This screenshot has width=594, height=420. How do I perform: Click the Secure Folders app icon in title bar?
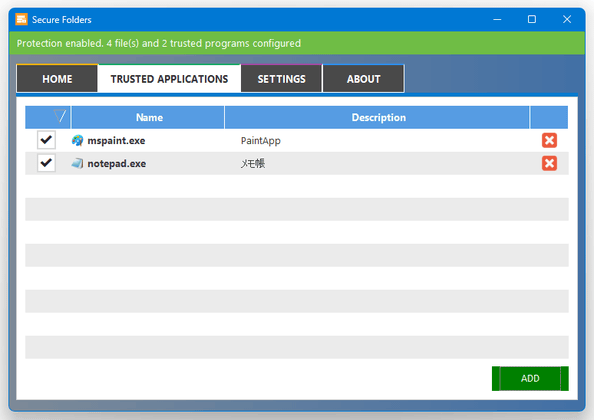[x=21, y=19]
